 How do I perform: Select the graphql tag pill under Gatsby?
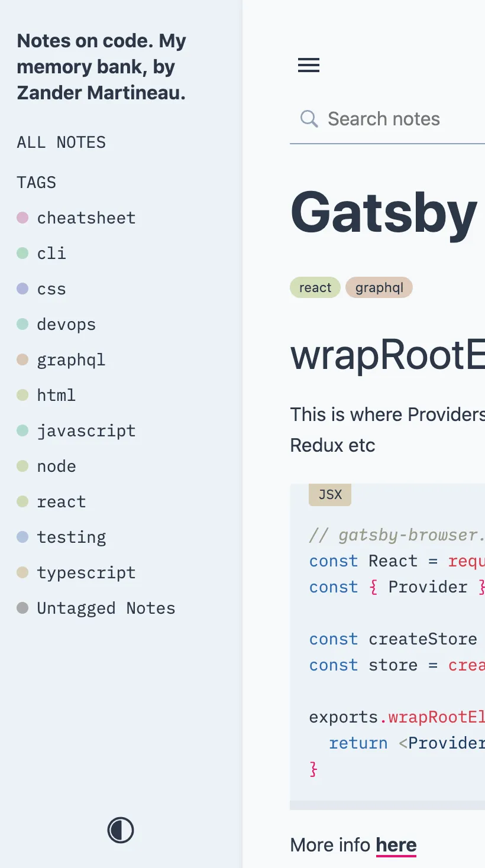(x=379, y=287)
